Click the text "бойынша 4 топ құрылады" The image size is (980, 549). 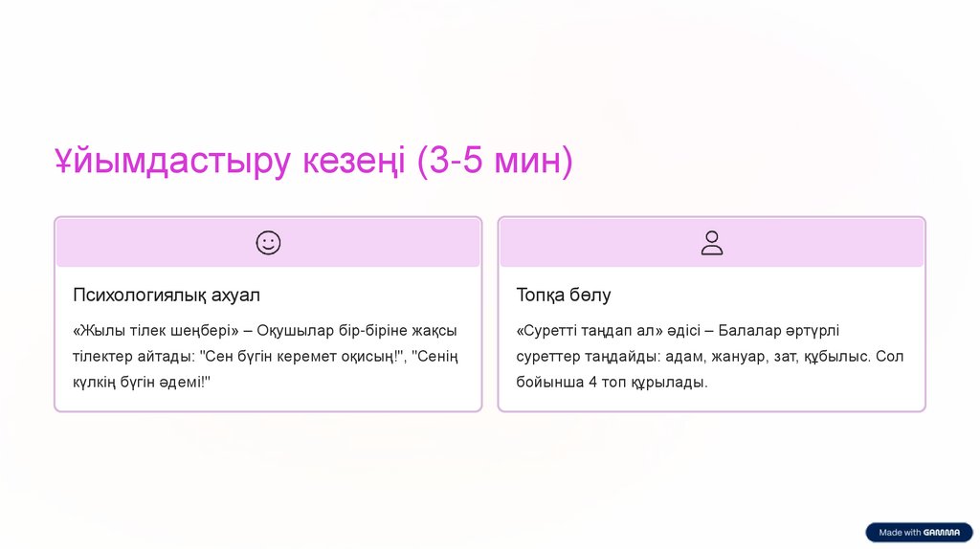tap(611, 382)
